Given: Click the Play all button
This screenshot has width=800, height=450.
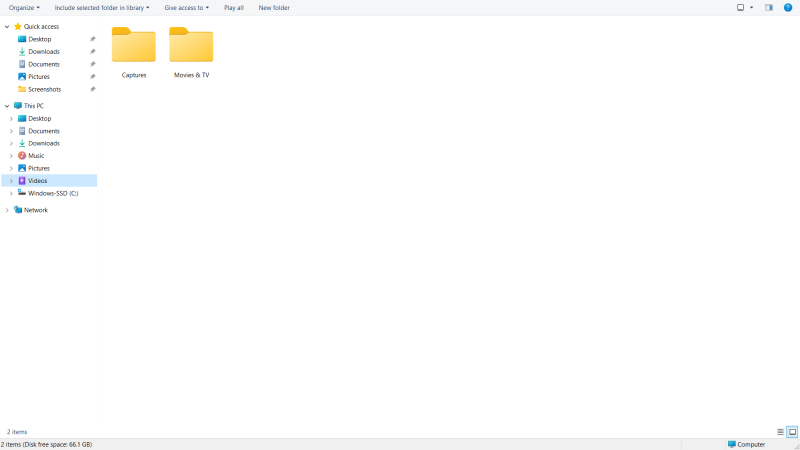Looking at the screenshot, I should (x=234, y=8).
